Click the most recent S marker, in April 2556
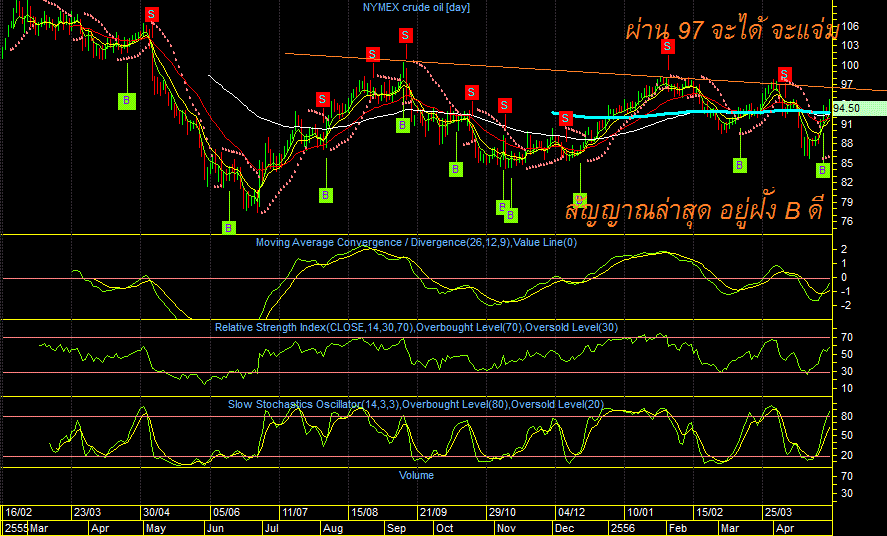Screen dimensions: 887x536 coord(784,75)
